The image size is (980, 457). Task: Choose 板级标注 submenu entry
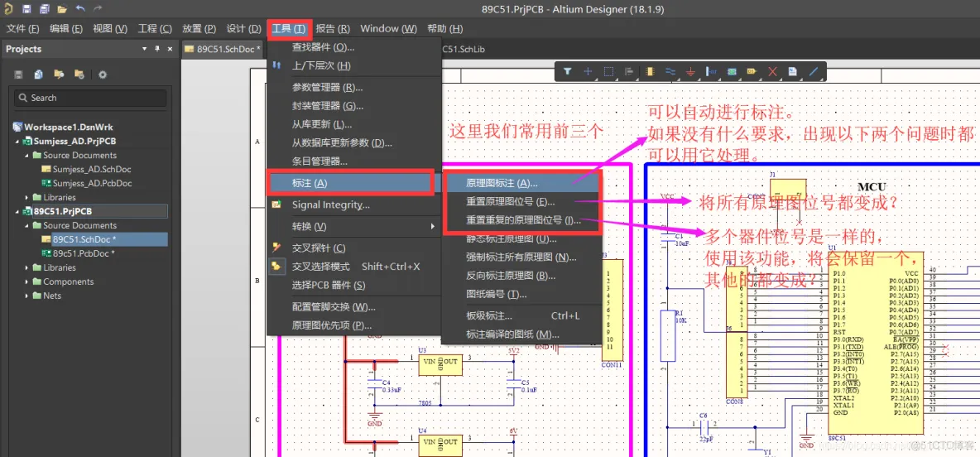pyautogui.click(x=522, y=315)
